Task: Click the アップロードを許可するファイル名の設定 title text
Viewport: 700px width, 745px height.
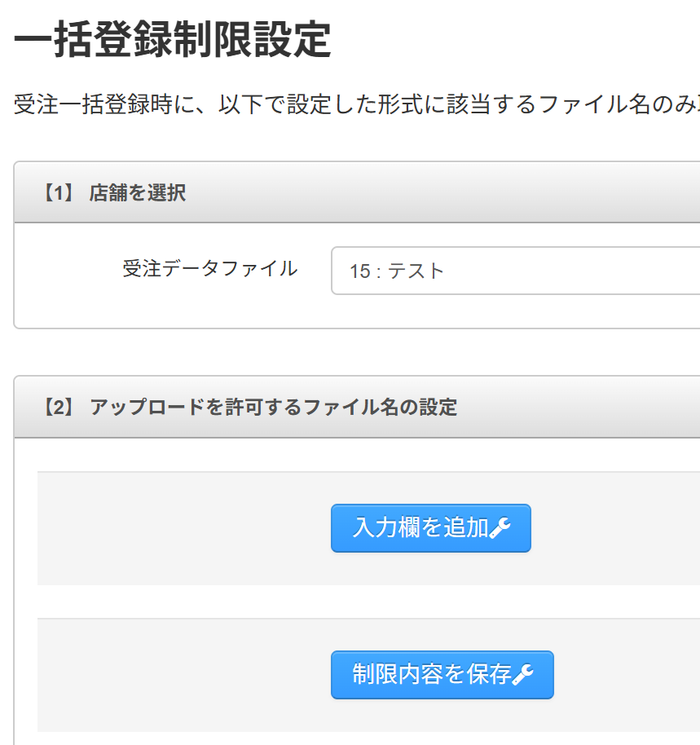Action: [273, 407]
